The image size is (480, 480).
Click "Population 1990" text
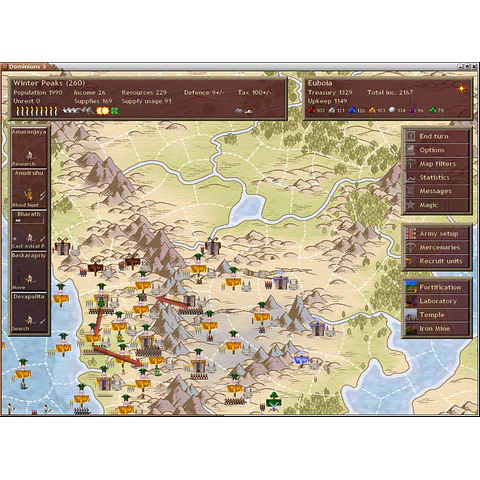click(x=38, y=92)
